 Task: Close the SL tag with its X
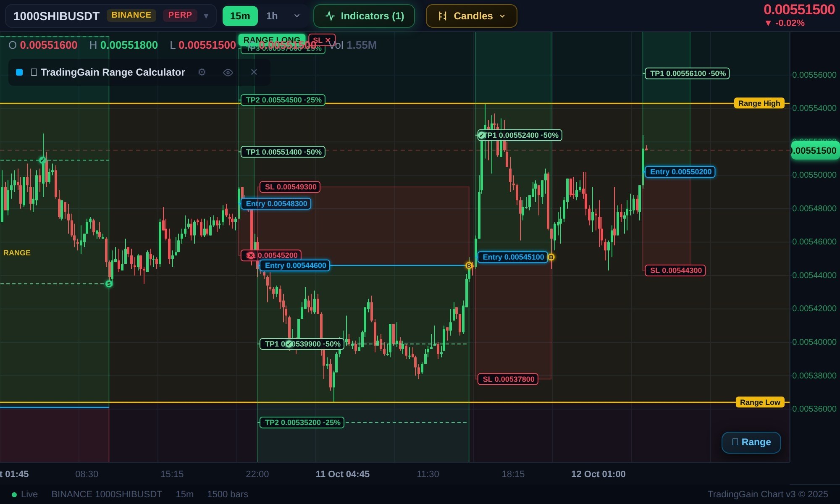tap(328, 40)
